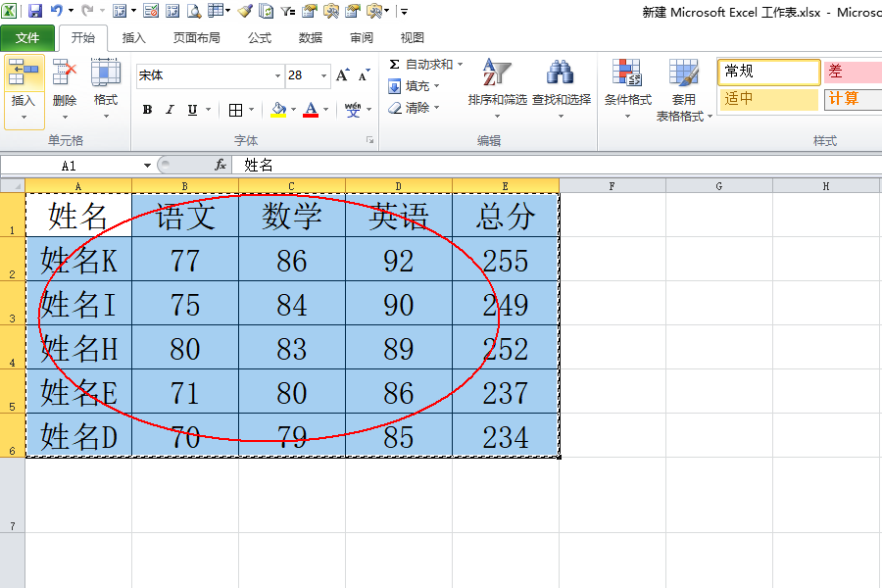
Task: Expand the fill color dropdown arrow
Action: pyautogui.click(x=293, y=110)
